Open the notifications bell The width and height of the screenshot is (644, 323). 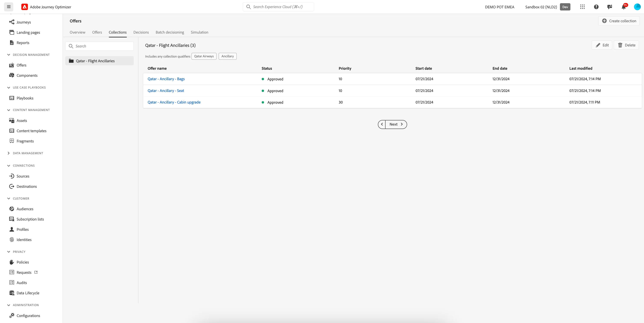[x=624, y=7]
